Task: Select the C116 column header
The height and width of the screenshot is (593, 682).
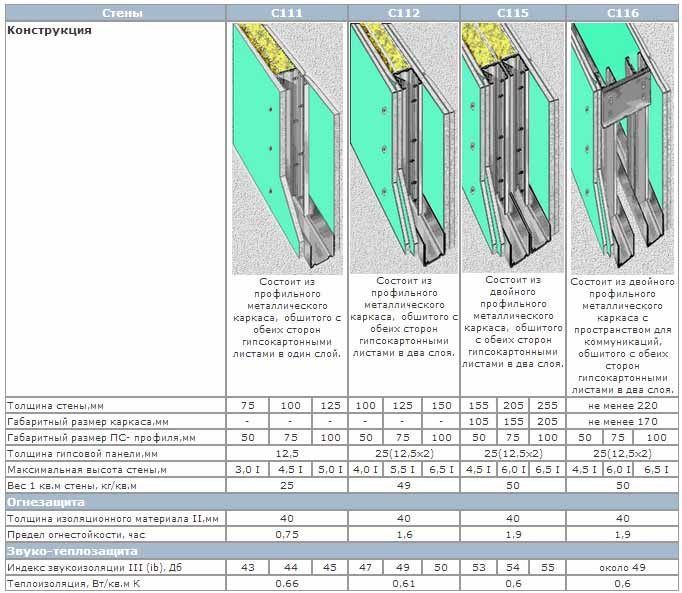Action: 622,13
